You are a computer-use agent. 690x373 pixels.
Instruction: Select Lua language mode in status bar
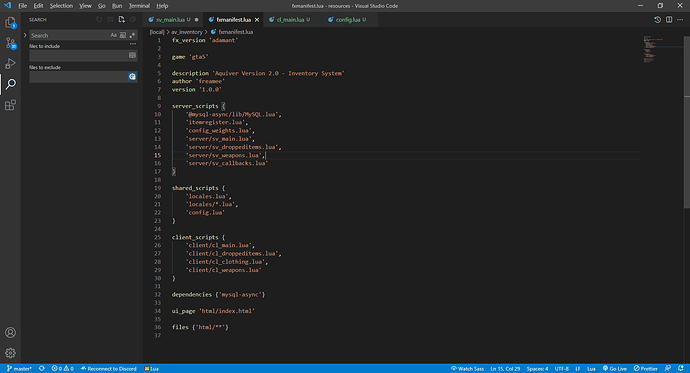591,369
